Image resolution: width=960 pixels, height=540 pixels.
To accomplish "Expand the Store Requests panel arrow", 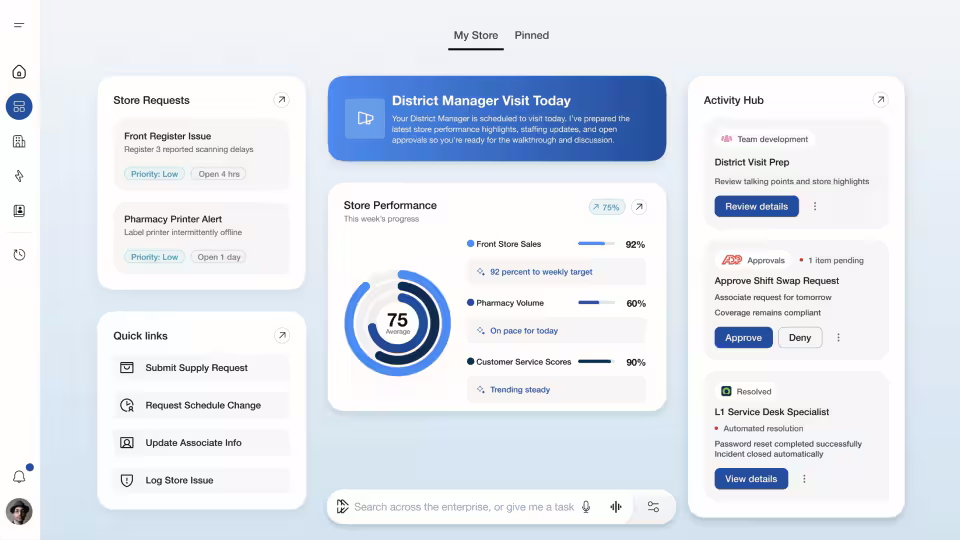I will click(x=282, y=100).
